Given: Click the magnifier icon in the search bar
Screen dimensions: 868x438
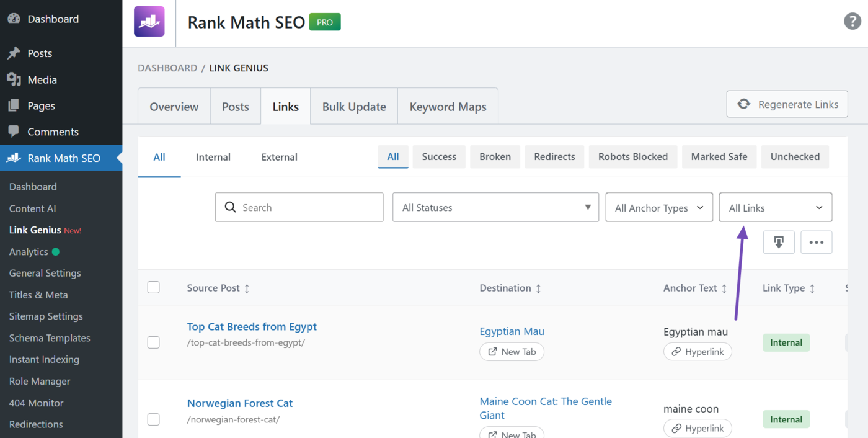Looking at the screenshot, I should coord(230,207).
